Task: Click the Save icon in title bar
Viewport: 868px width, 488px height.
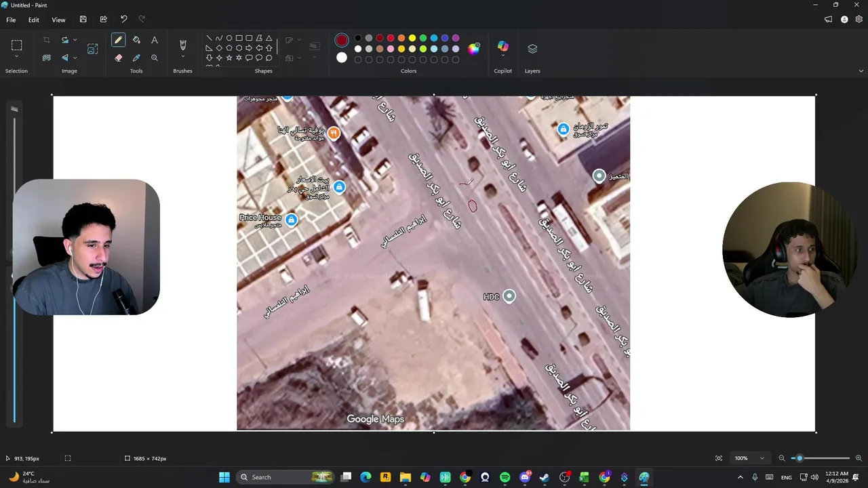Action: click(x=83, y=20)
